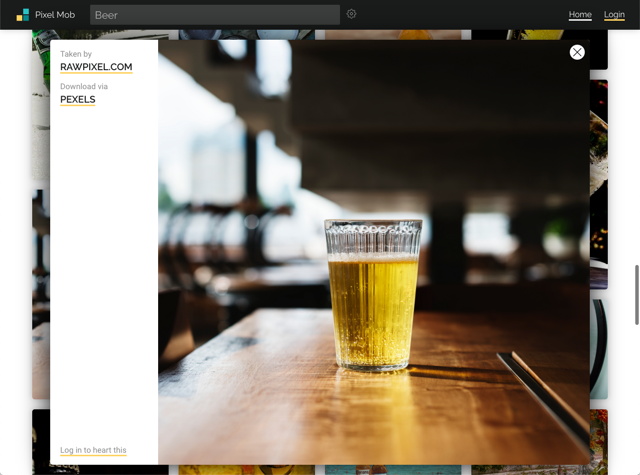640x475 pixels.
Task: Visit the RAWPIXEL.COM photographer link
Action: tap(96, 67)
